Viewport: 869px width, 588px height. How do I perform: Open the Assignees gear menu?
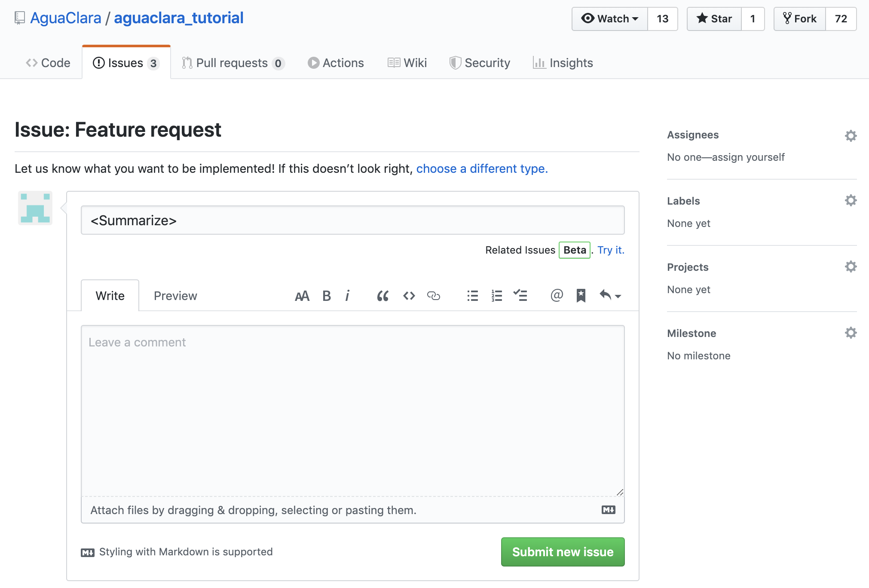tap(851, 136)
